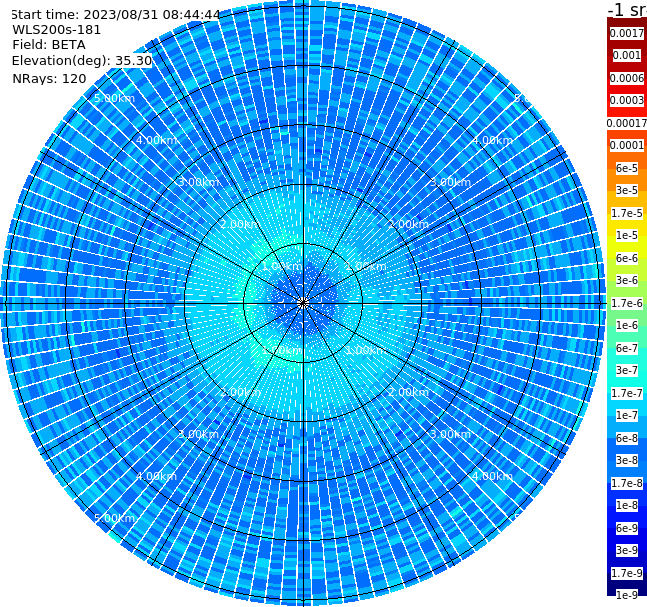Click the 3e-5 colorbar value
The height and width of the screenshot is (607, 647).
(x=627, y=190)
